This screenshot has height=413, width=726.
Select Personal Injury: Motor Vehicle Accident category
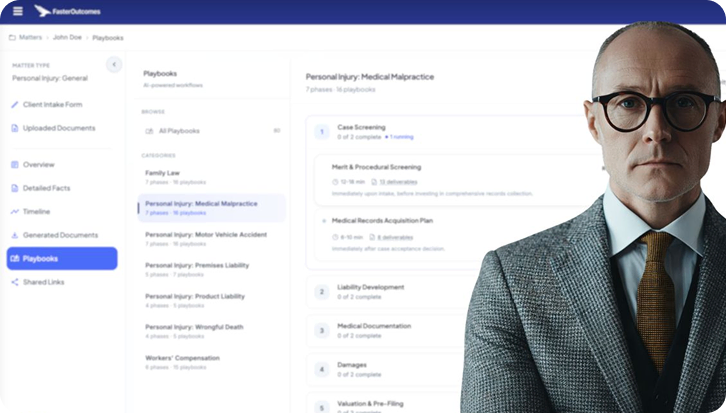[212, 239]
